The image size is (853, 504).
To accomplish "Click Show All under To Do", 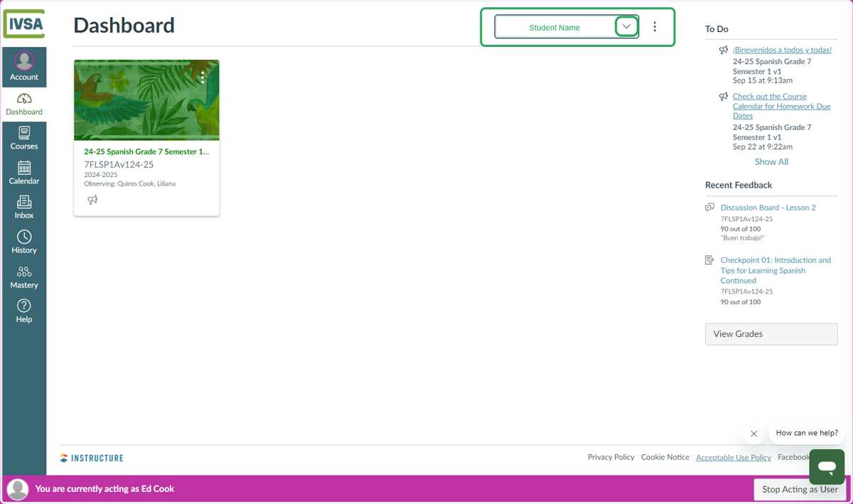I will (x=771, y=162).
